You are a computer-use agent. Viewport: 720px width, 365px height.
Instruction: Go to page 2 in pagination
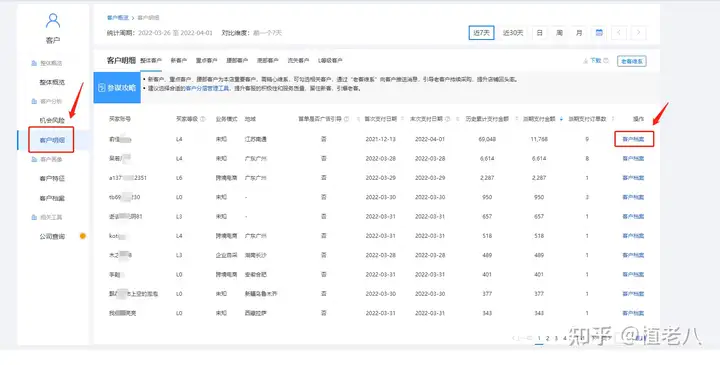[x=548, y=338]
